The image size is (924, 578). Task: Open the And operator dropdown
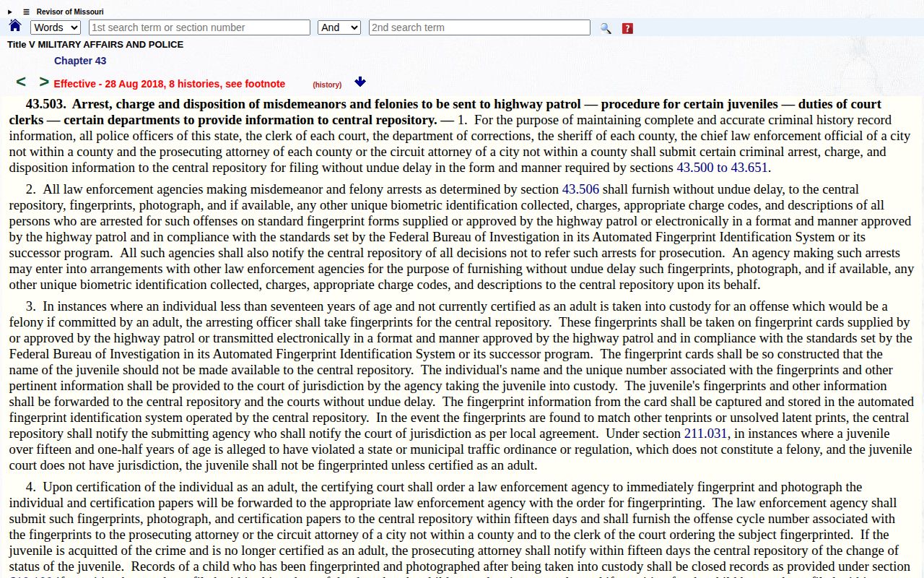click(339, 27)
